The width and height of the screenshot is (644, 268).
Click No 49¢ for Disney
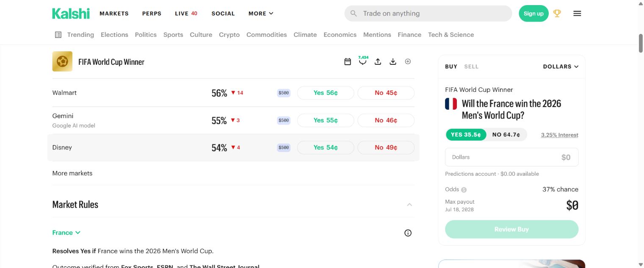tap(386, 147)
